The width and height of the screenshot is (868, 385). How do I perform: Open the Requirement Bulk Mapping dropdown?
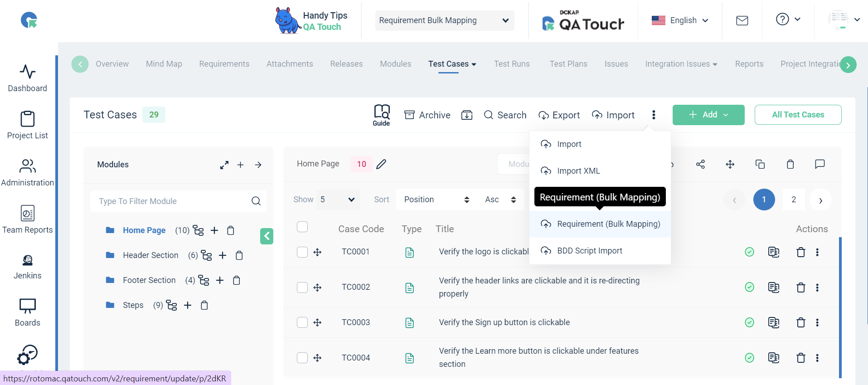445,20
